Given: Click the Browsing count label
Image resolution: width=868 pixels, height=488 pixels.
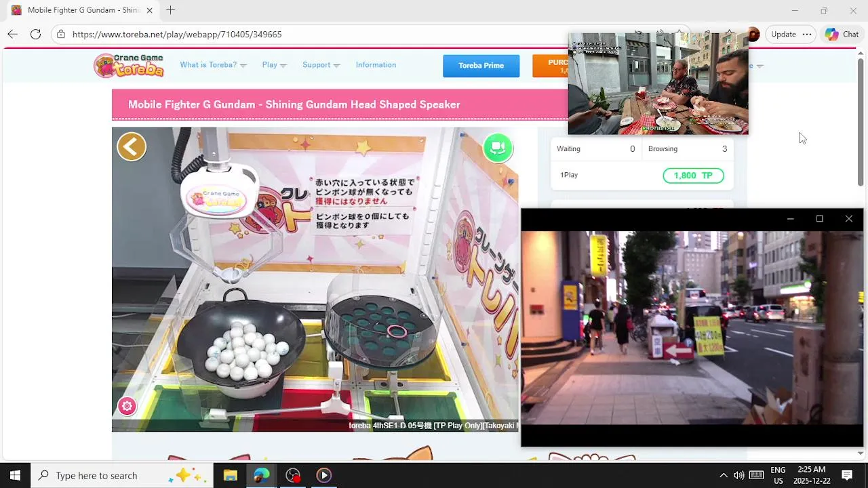Looking at the screenshot, I should (663, 149).
